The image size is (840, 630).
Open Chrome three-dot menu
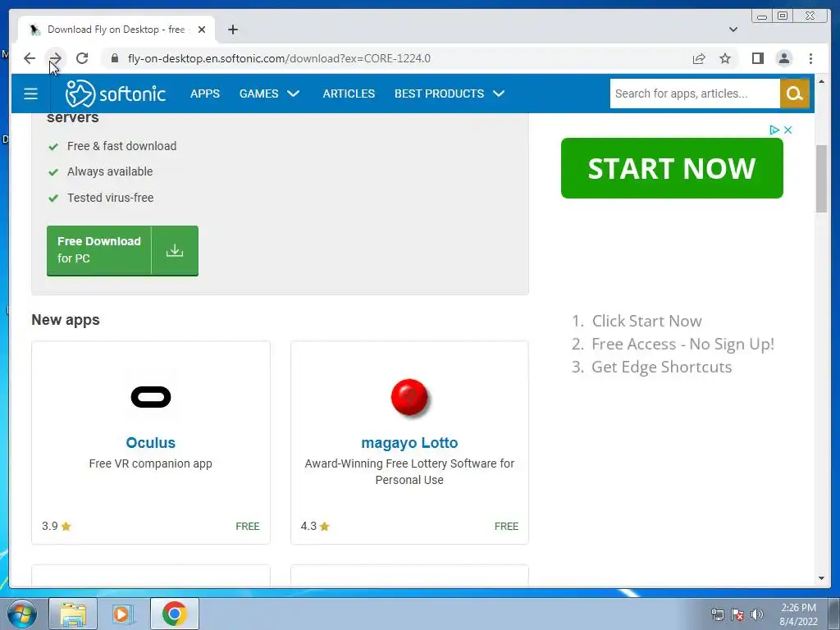810,58
